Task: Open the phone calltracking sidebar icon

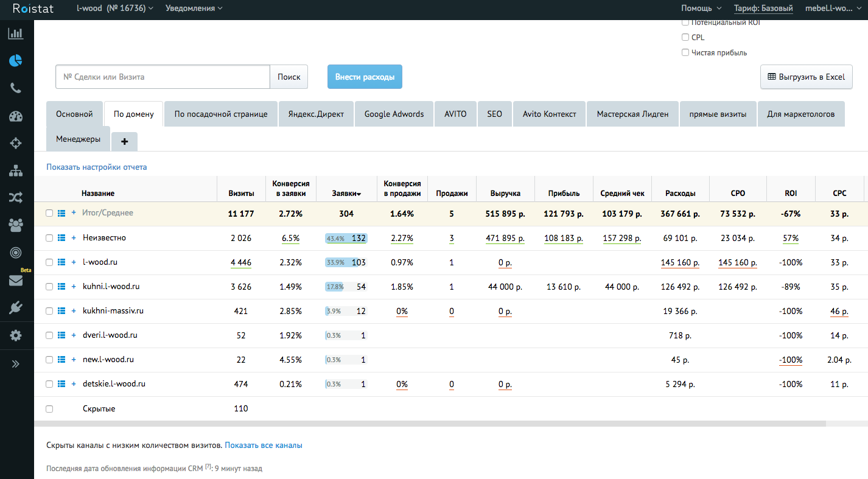Action: [15, 88]
